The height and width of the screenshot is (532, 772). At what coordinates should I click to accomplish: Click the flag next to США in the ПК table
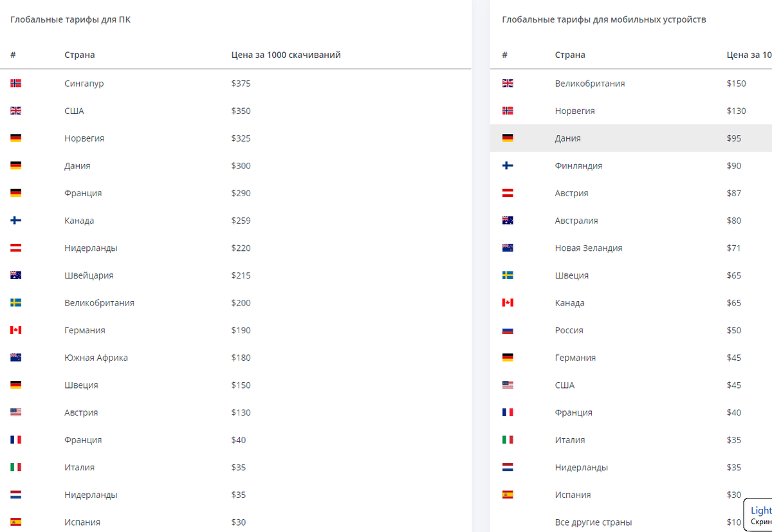coord(16,111)
